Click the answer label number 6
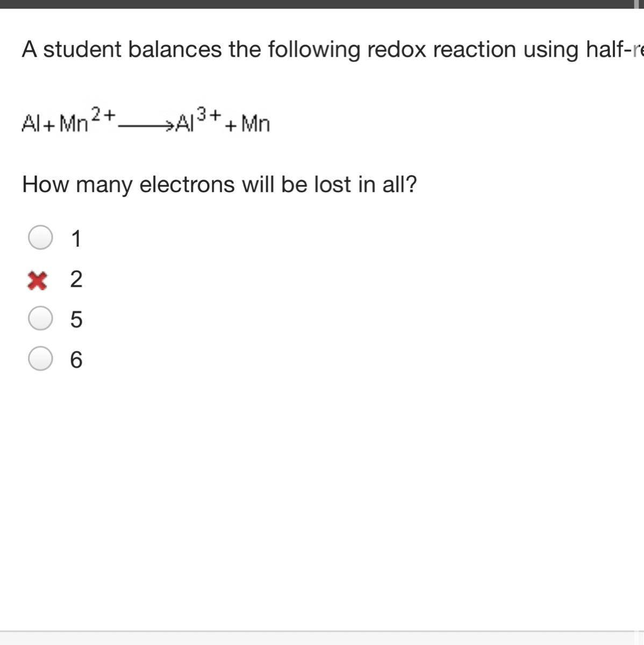644x645 pixels. 76,360
